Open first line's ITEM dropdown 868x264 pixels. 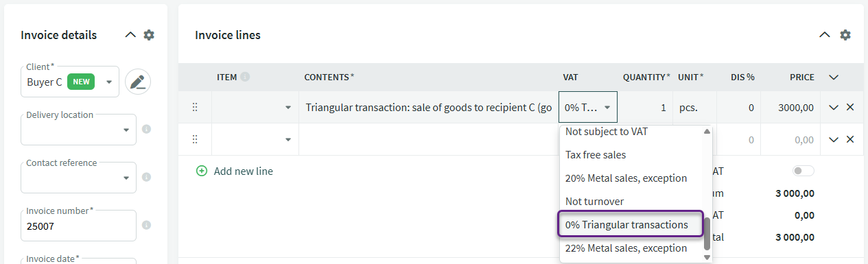pyautogui.click(x=288, y=108)
